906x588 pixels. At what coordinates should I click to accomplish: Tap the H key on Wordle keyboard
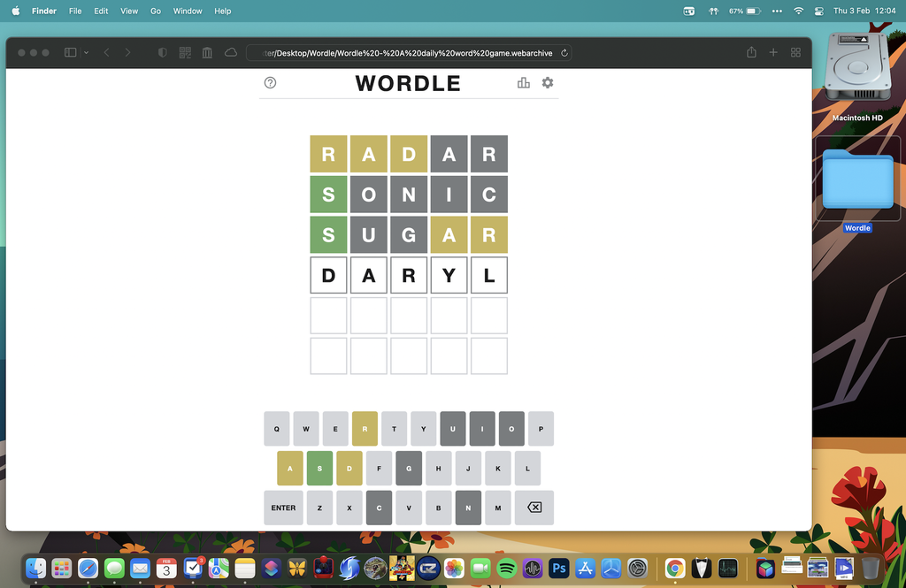(439, 468)
